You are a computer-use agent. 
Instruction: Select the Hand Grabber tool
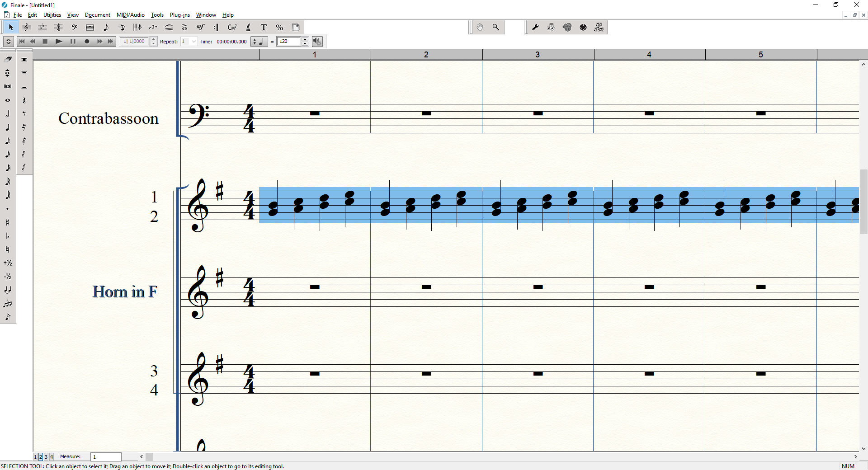[x=480, y=28]
